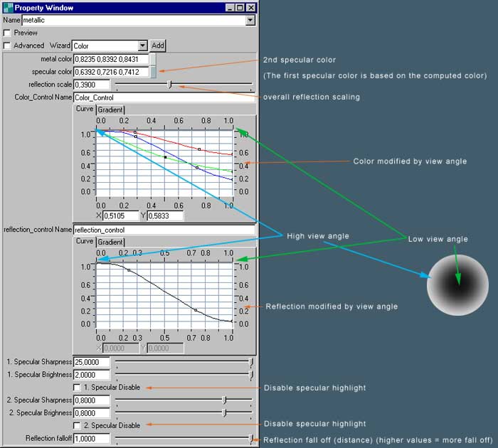Switch to Gradient tab of Color_Control
Image resolution: width=498 pixels, height=448 pixels.
click(x=110, y=110)
